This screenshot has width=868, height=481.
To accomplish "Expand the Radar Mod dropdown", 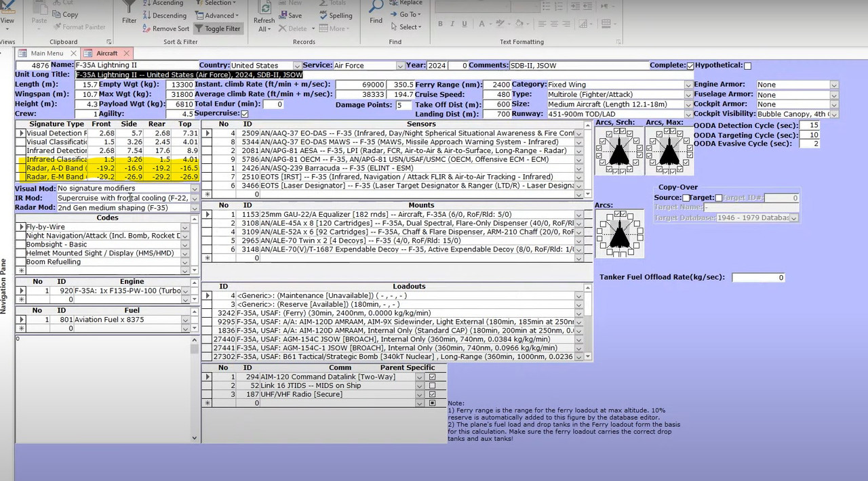I will pyautogui.click(x=195, y=208).
